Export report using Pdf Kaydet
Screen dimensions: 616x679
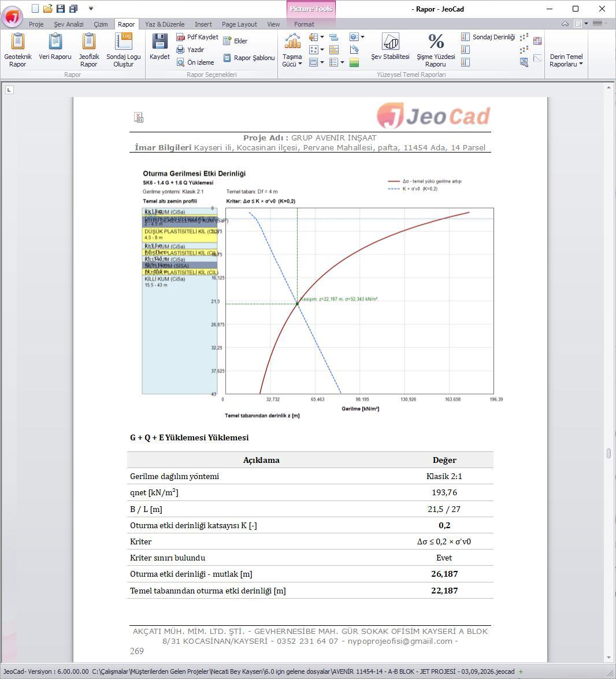point(198,37)
